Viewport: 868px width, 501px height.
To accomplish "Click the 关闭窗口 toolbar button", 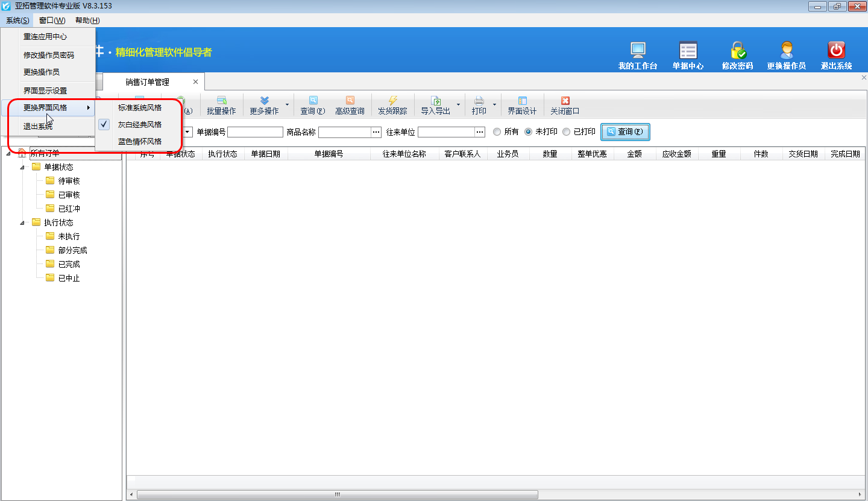I will pyautogui.click(x=565, y=106).
